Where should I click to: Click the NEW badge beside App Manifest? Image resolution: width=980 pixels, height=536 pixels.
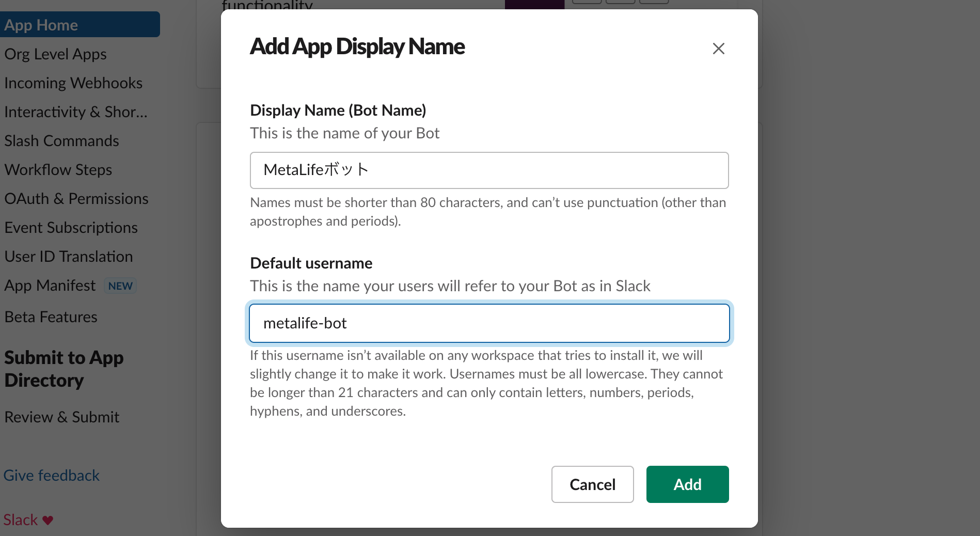click(120, 286)
